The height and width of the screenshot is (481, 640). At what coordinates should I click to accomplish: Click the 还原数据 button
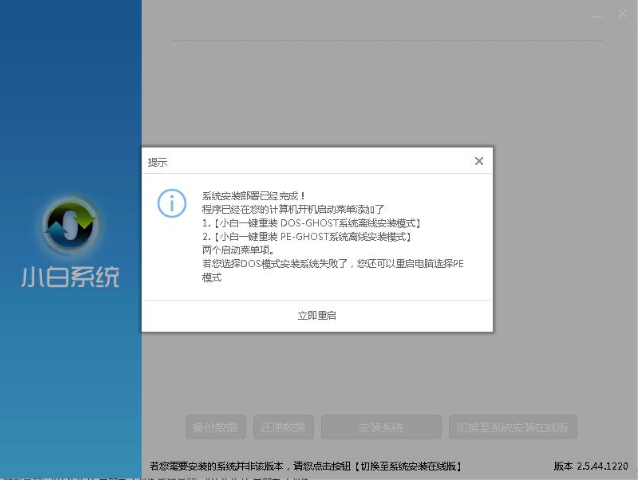283,427
